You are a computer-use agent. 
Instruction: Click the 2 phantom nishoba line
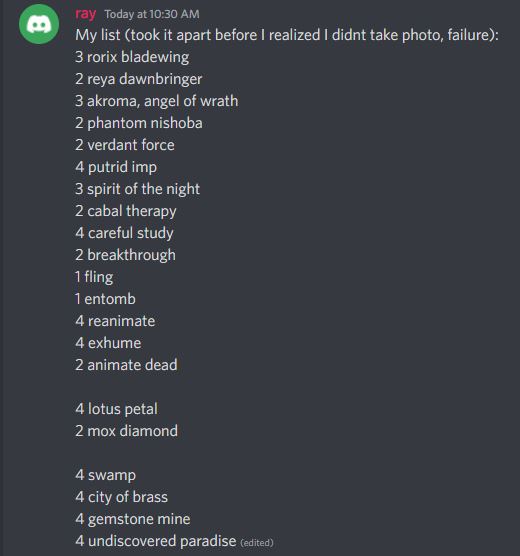tap(139, 123)
